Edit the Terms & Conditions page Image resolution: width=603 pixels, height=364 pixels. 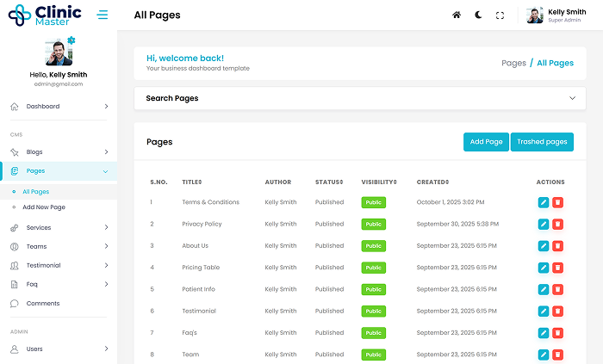click(543, 202)
